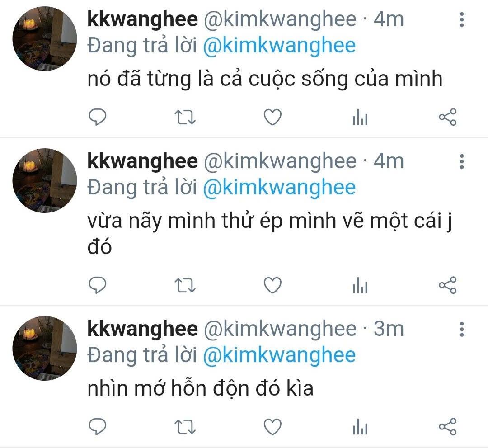The width and height of the screenshot is (488, 448).
Task: Retweet the "vừa nãy mình thử ép mình" tweet
Action: tap(185, 286)
